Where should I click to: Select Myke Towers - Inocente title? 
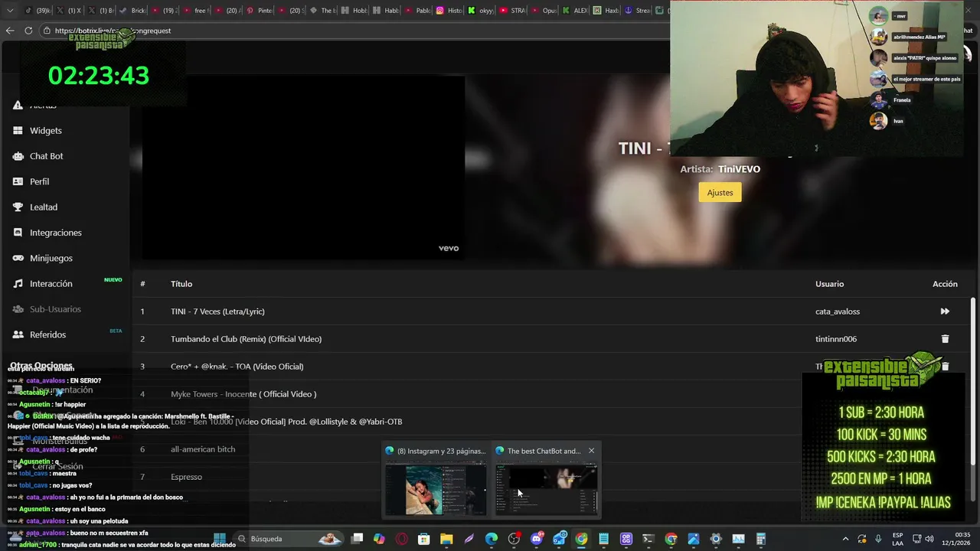[243, 394]
